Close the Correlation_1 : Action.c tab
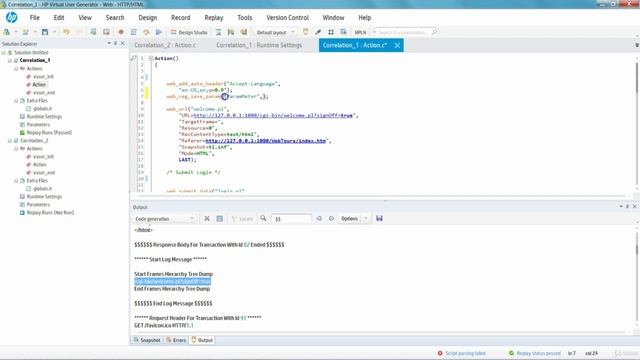640x360 pixels. pos(397,45)
